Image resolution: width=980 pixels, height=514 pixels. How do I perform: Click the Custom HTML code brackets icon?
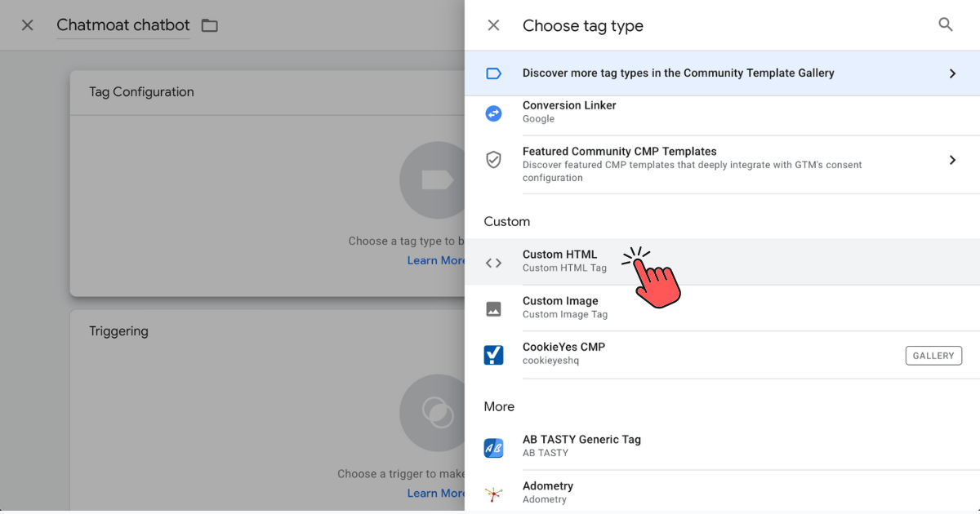pos(493,263)
